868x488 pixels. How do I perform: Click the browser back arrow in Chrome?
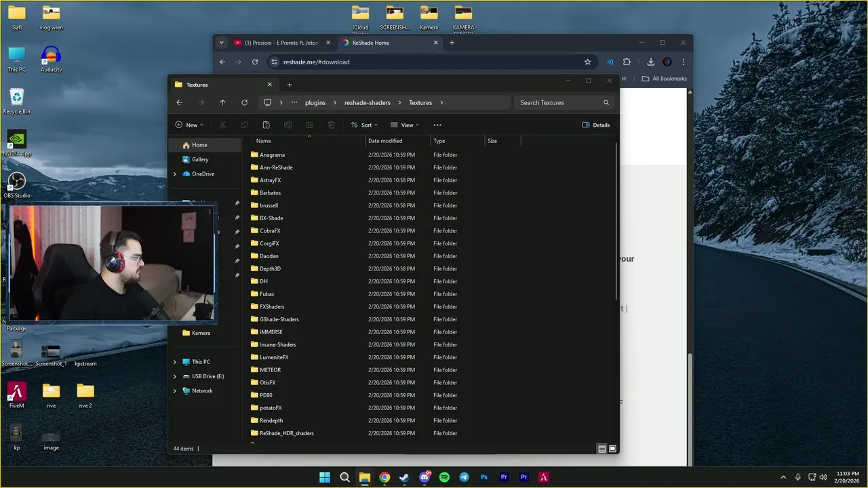[222, 62]
